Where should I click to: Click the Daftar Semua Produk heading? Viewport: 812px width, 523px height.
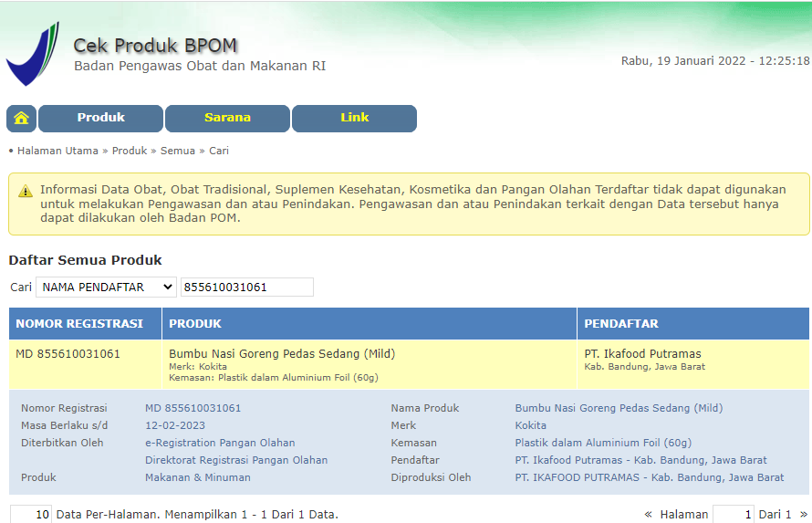86,260
